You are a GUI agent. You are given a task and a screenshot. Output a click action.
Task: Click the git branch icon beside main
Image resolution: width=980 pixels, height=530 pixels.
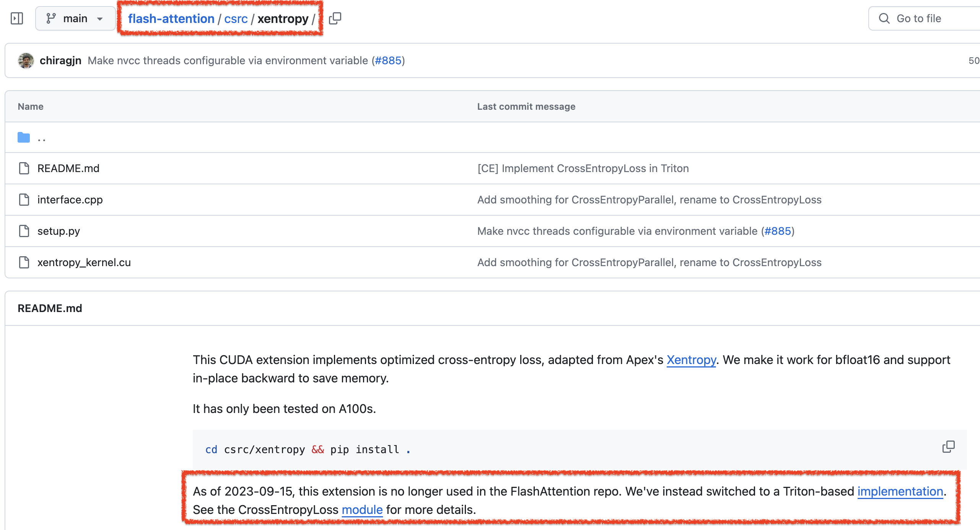click(x=51, y=18)
